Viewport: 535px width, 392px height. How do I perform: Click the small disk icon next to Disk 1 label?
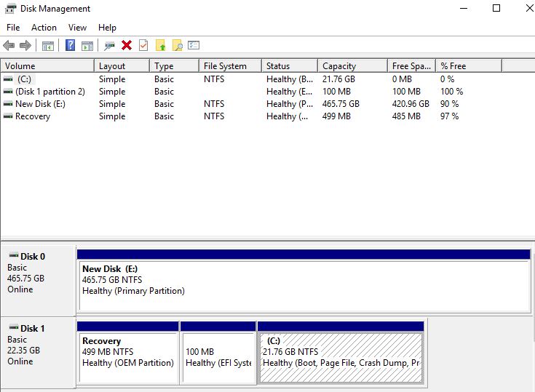click(14, 327)
